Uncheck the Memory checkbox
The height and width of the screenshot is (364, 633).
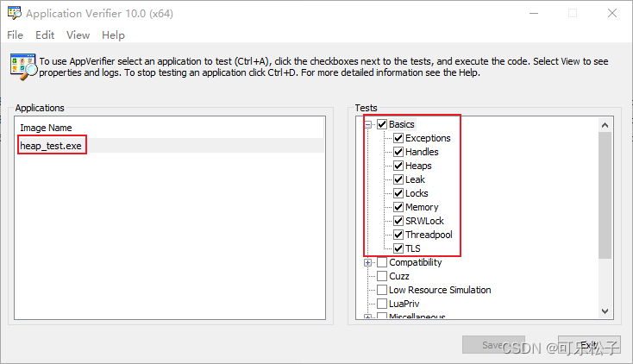point(398,207)
